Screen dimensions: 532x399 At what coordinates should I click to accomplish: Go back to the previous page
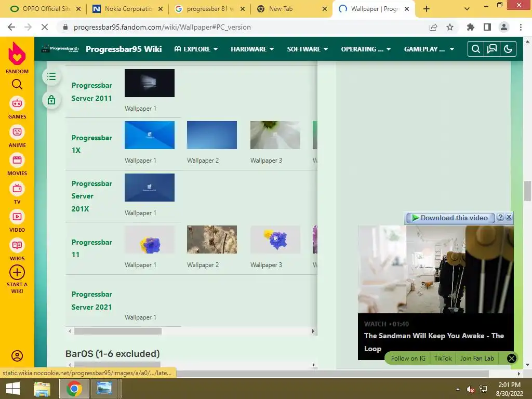tap(11, 27)
